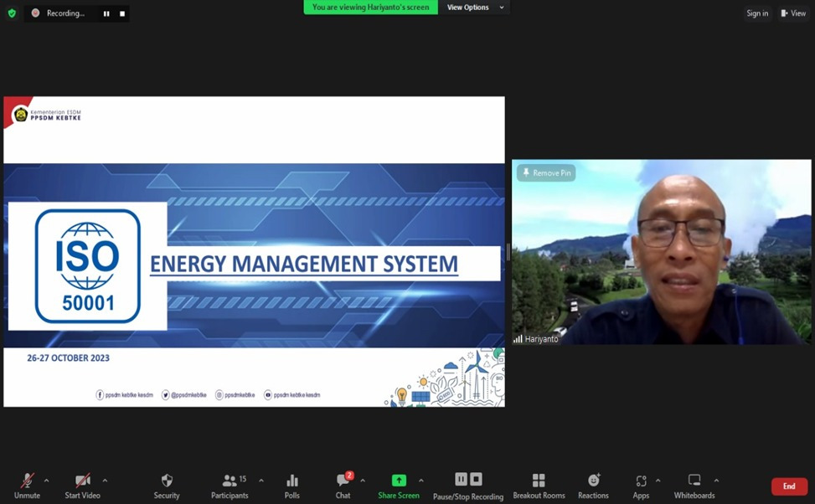
Task: Expand the arrow beside Participants
Action: [261, 481]
